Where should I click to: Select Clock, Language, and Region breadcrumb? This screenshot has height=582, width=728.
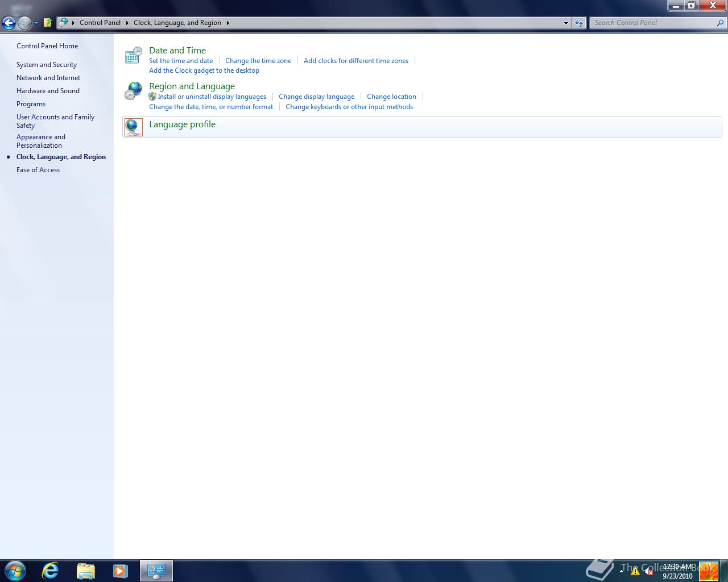[177, 23]
